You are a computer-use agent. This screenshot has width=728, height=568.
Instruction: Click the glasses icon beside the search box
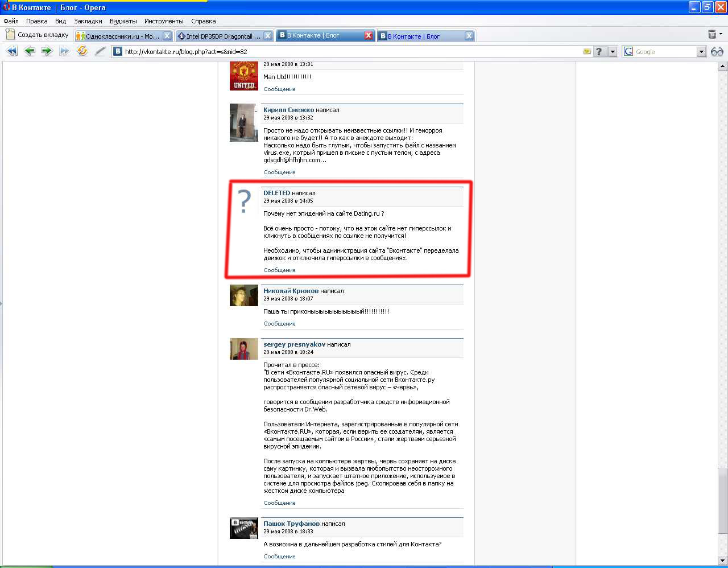[717, 51]
